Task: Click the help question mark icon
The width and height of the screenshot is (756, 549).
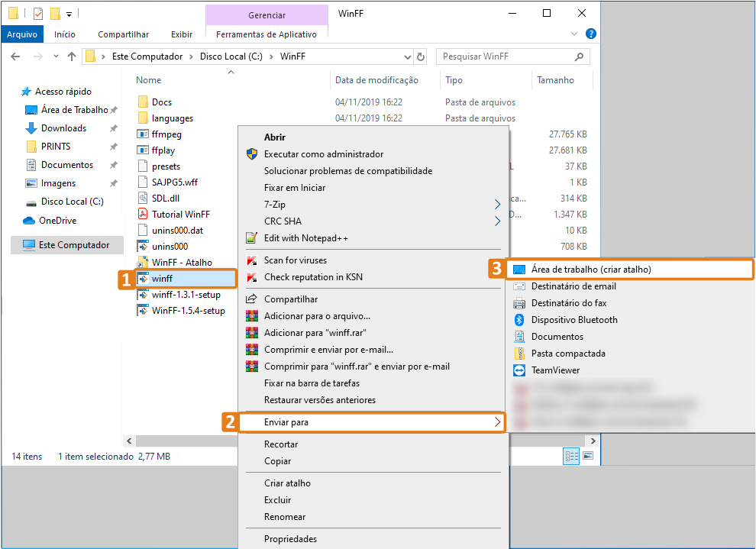Action: (590, 34)
